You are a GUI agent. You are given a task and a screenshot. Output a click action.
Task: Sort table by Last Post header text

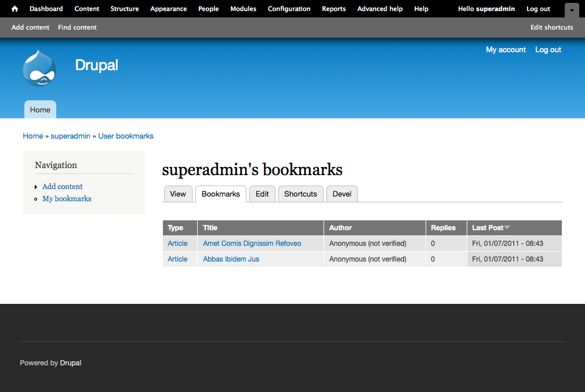488,228
